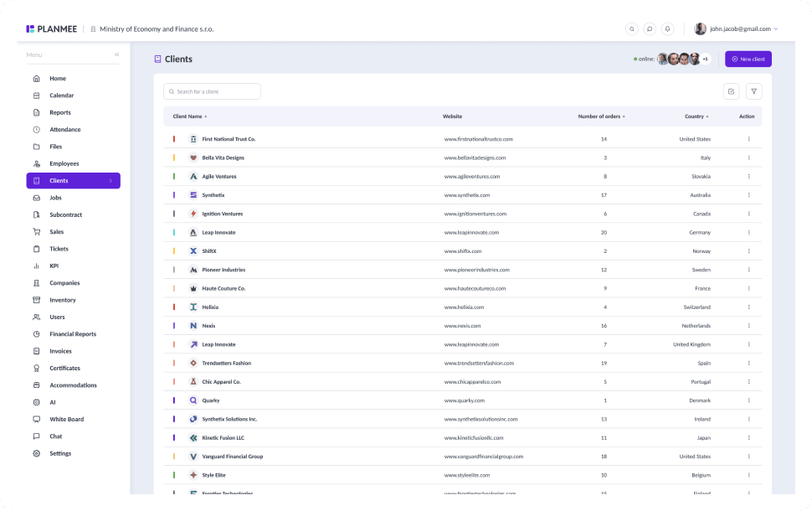Open action menu for Haute Couture Co.
The height and width of the screenshot is (511, 812).
[x=749, y=288]
